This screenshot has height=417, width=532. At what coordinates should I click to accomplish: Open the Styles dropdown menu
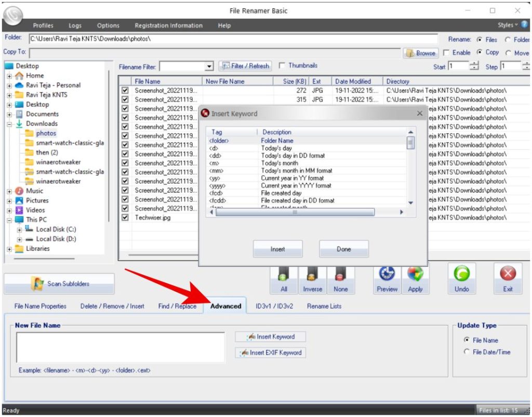508,25
